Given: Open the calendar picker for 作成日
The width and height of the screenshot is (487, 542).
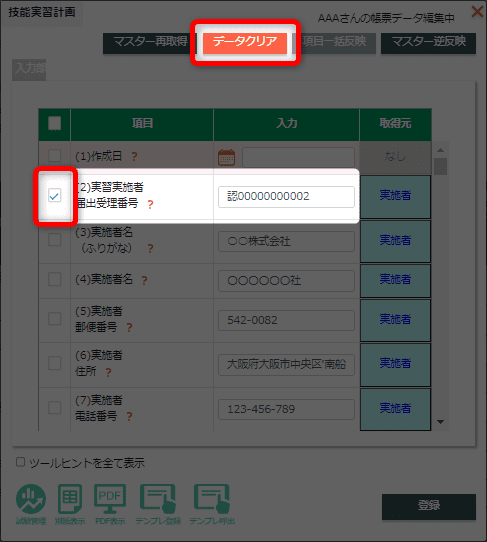Looking at the screenshot, I should pos(226,158).
